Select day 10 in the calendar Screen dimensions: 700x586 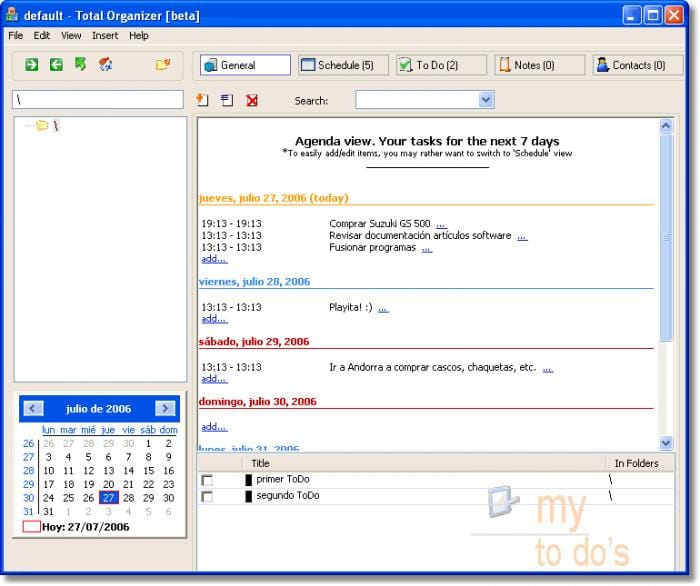pyautogui.click(x=49, y=471)
